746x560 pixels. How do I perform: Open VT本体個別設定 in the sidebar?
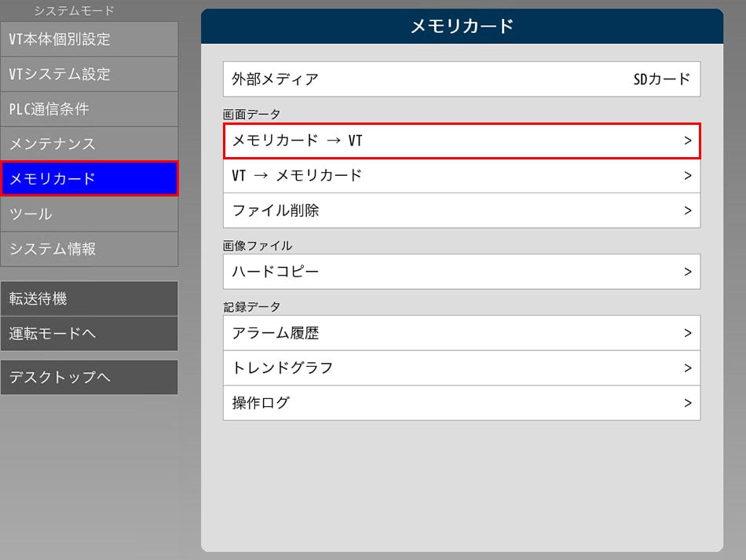pos(89,39)
